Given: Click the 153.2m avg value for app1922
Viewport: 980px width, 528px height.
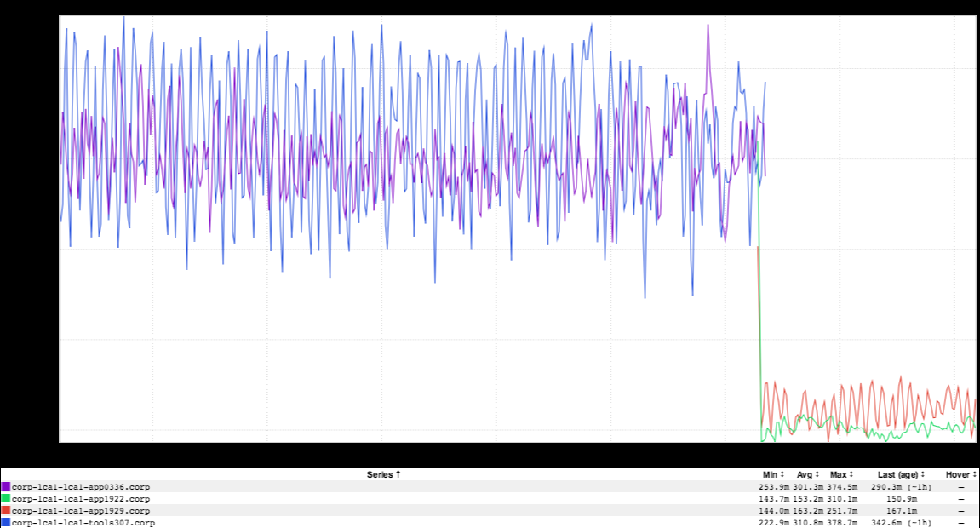Looking at the screenshot, I should pyautogui.click(x=808, y=499).
